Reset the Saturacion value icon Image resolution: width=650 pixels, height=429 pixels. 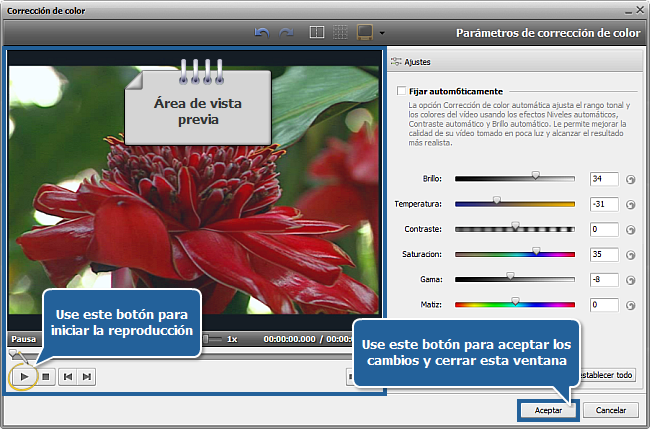(x=630, y=255)
